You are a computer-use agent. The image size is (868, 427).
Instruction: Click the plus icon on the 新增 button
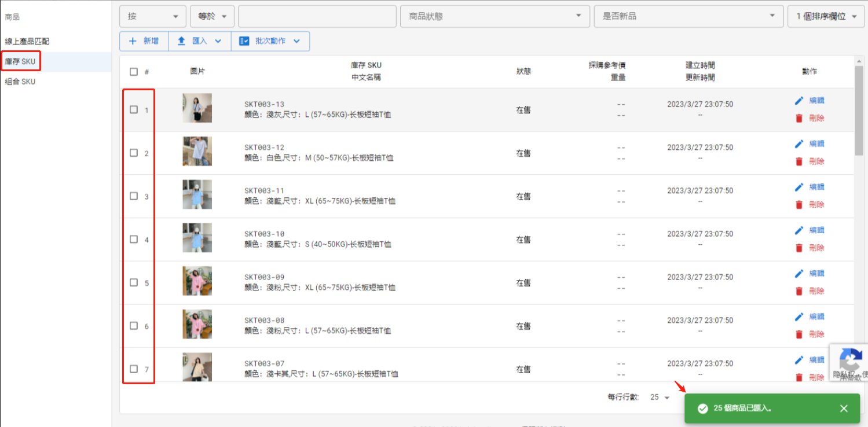(133, 41)
